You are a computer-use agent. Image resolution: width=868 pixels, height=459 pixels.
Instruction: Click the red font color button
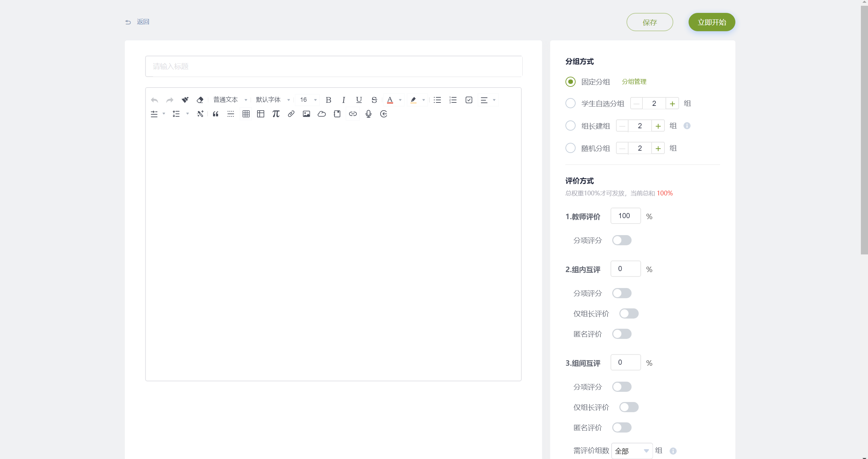pos(390,100)
